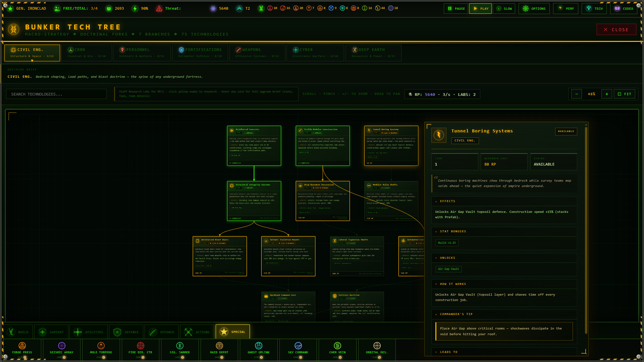Select the Lateral Expansion Shafts card
Screen dimensions: 644x362
pyautogui.click(x=357, y=256)
